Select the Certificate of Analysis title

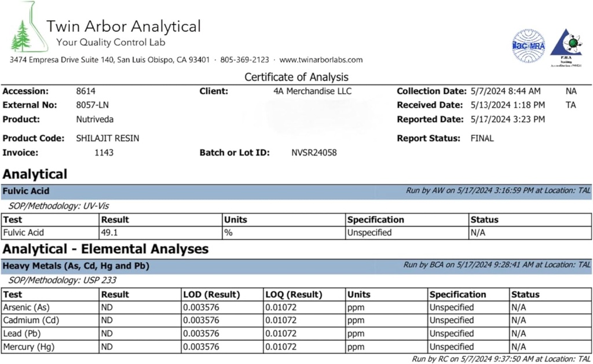tap(296, 76)
